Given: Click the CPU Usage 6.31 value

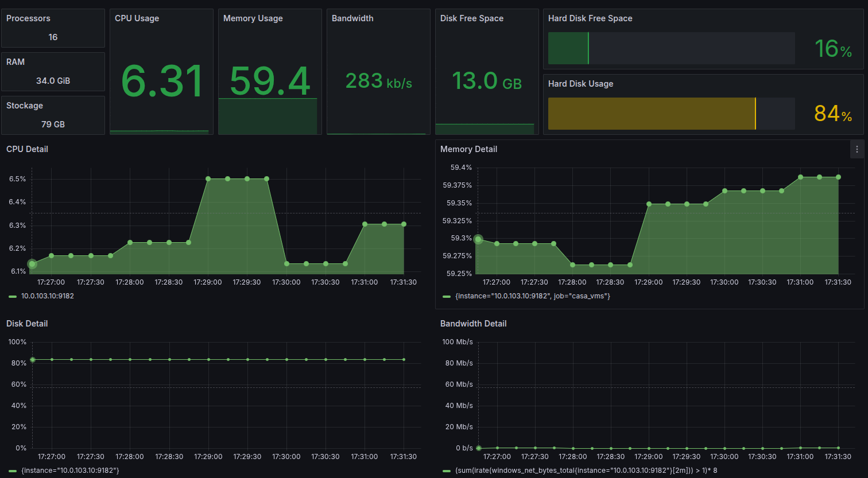Looking at the screenshot, I should (x=161, y=80).
